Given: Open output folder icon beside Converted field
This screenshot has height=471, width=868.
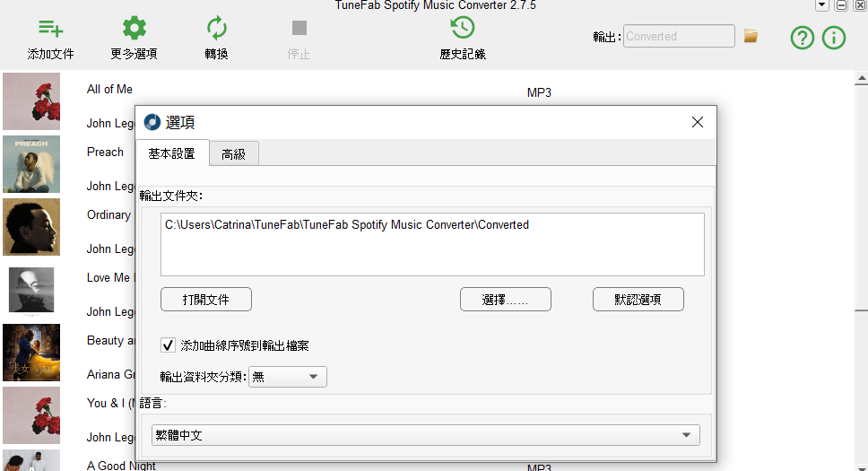Looking at the screenshot, I should click(x=751, y=36).
